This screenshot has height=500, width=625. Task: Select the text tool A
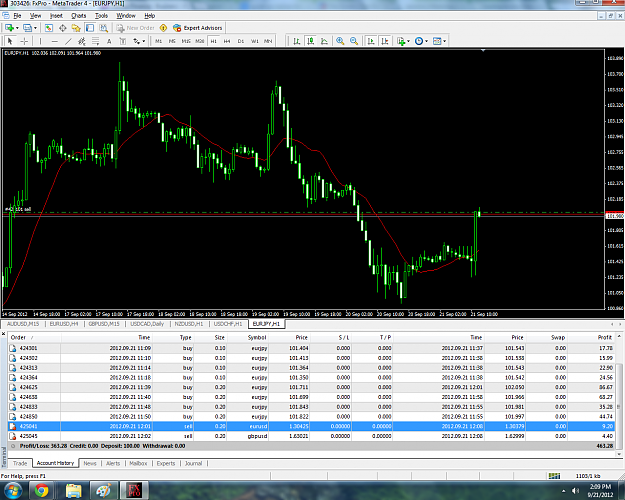pyautogui.click(x=109, y=41)
